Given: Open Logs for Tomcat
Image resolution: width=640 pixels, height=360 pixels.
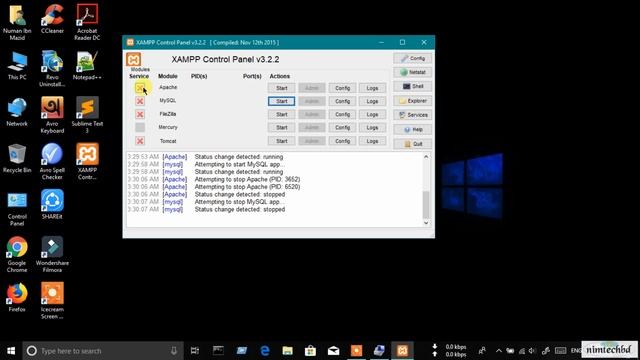Looking at the screenshot, I should click(x=372, y=141).
